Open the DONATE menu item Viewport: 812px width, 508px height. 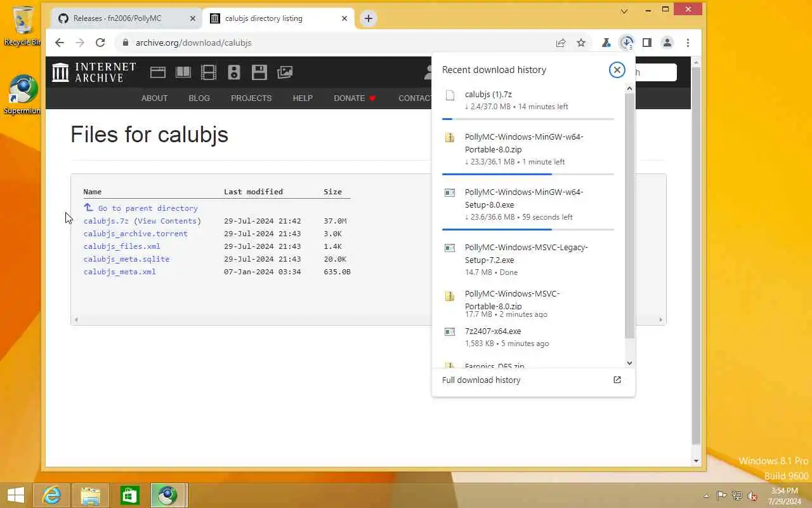tap(355, 98)
